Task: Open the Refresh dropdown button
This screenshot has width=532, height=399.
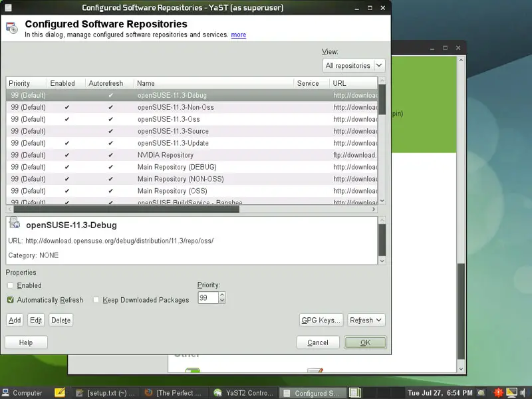Action: [366, 320]
